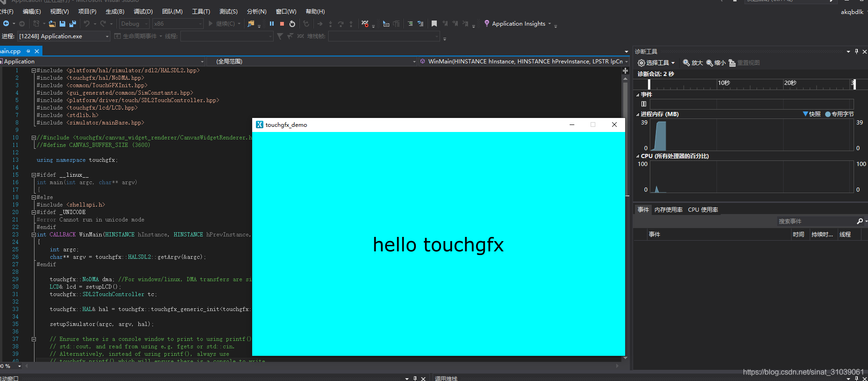The image size is (868, 381).
Task: Collapse the WinMain function on line 23
Action: 34,235
